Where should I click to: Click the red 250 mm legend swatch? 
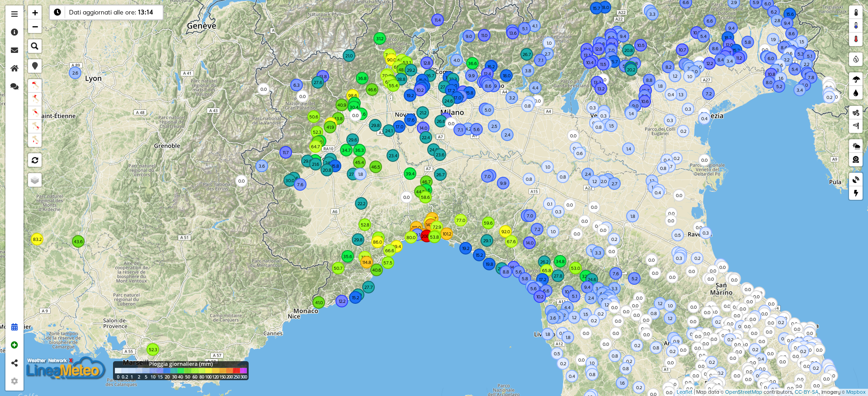tap(236, 371)
